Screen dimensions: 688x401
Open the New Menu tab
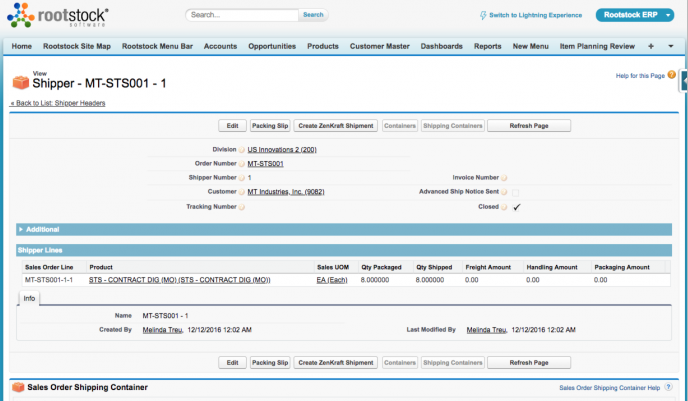click(530, 46)
